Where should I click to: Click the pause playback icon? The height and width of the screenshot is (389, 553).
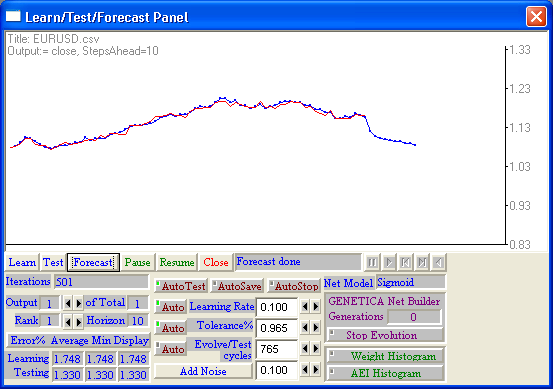[x=372, y=262]
